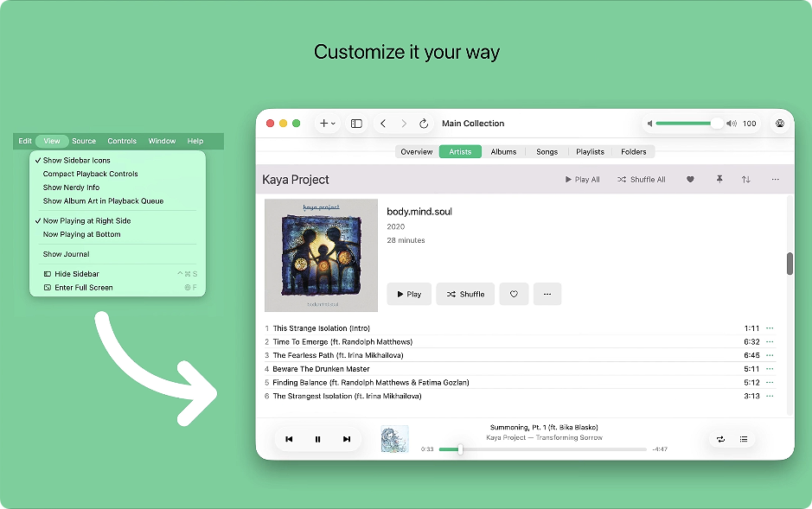Switch to the Playlists tab
The image size is (812, 509).
tap(589, 151)
